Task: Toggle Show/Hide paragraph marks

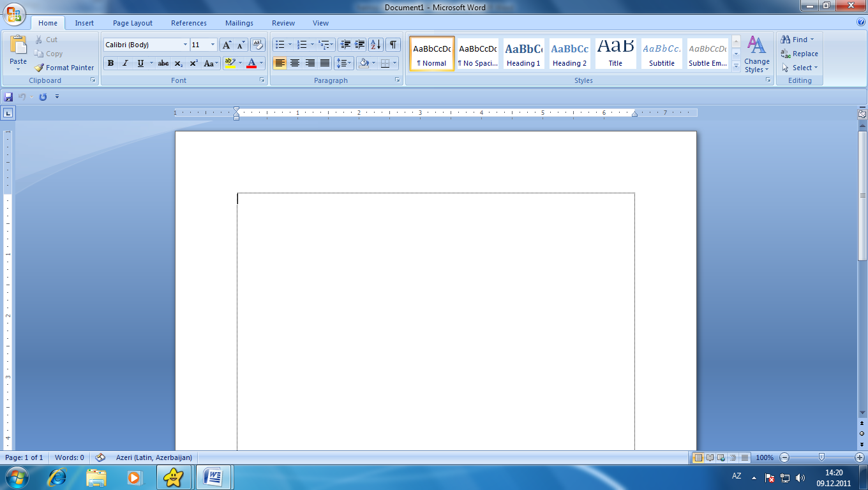Action: [x=393, y=45]
